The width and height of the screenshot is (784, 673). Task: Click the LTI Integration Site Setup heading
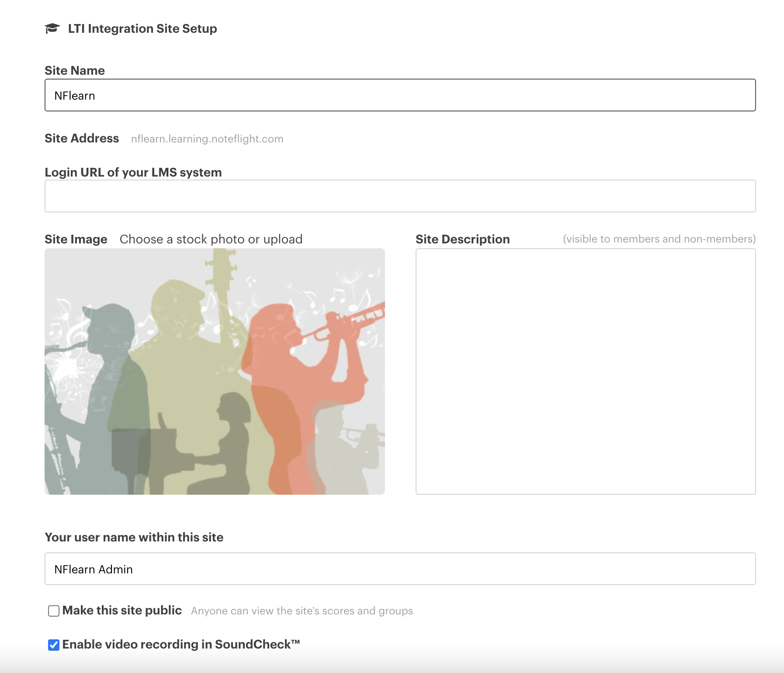click(x=142, y=28)
